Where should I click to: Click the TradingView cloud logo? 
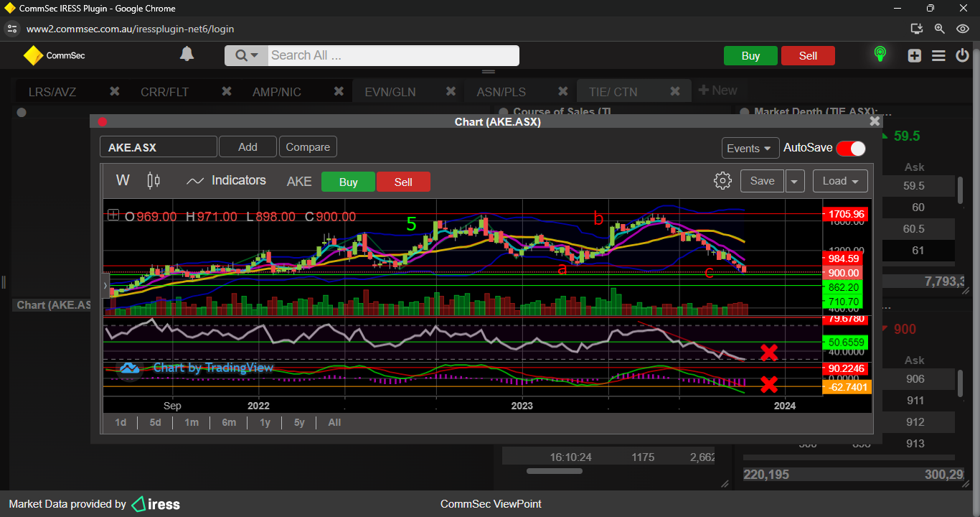tap(129, 368)
